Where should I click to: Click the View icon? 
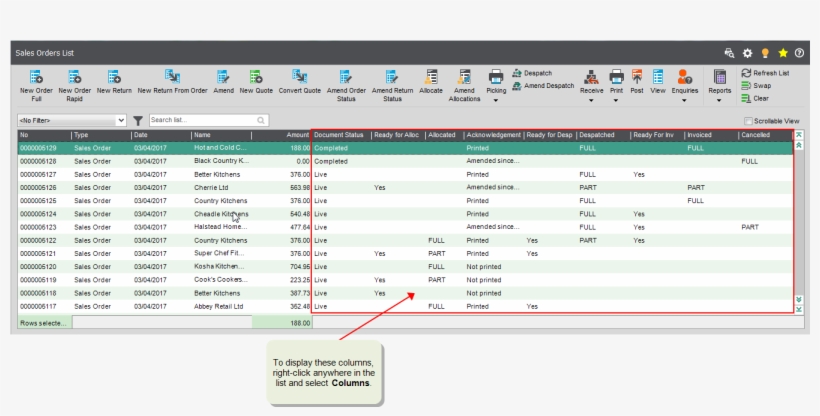(x=658, y=77)
